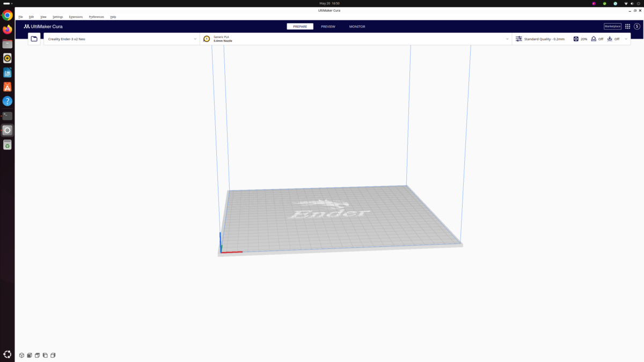Open Terminal in the dock
The width and height of the screenshot is (644, 362).
point(8,115)
